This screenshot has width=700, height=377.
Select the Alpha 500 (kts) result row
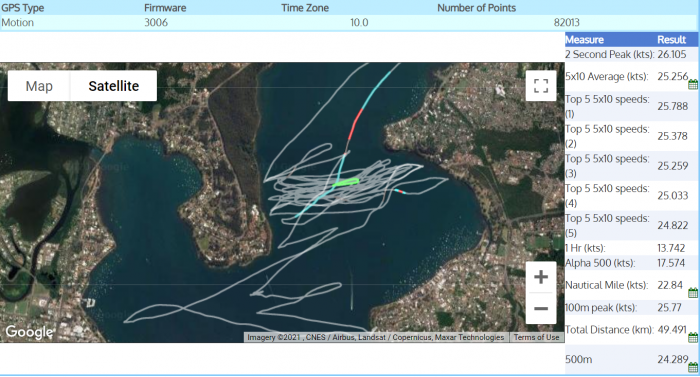pyautogui.click(x=631, y=263)
